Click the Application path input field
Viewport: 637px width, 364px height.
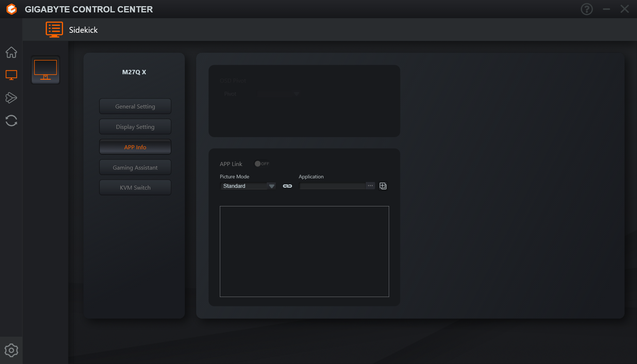click(x=332, y=186)
